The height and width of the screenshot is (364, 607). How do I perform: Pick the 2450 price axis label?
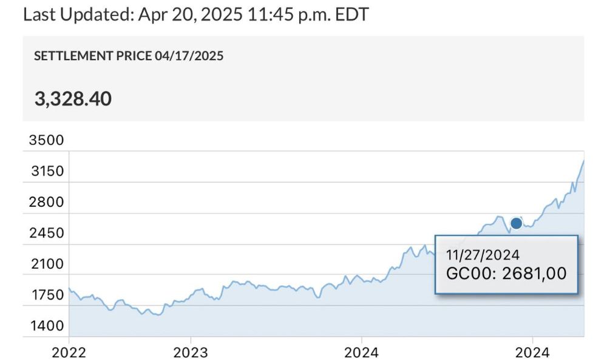[x=46, y=233]
